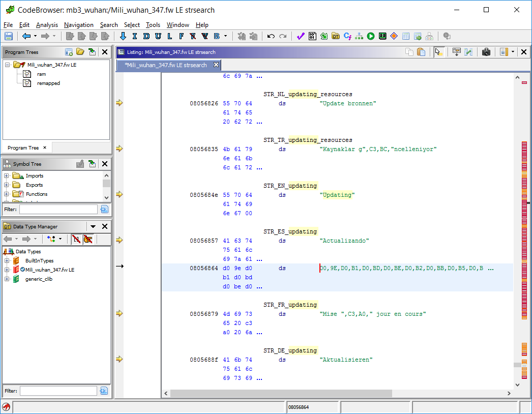Toggle mouse hover popups in the Listing
This screenshot has height=414, width=532.
[x=439, y=52]
